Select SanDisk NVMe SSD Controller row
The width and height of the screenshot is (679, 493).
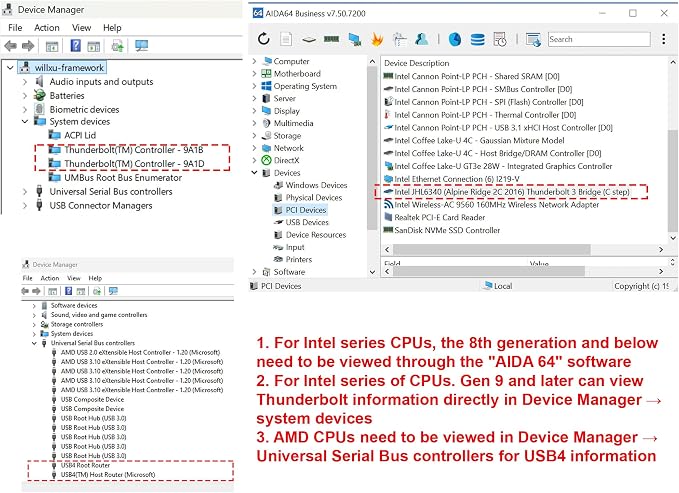(447, 230)
